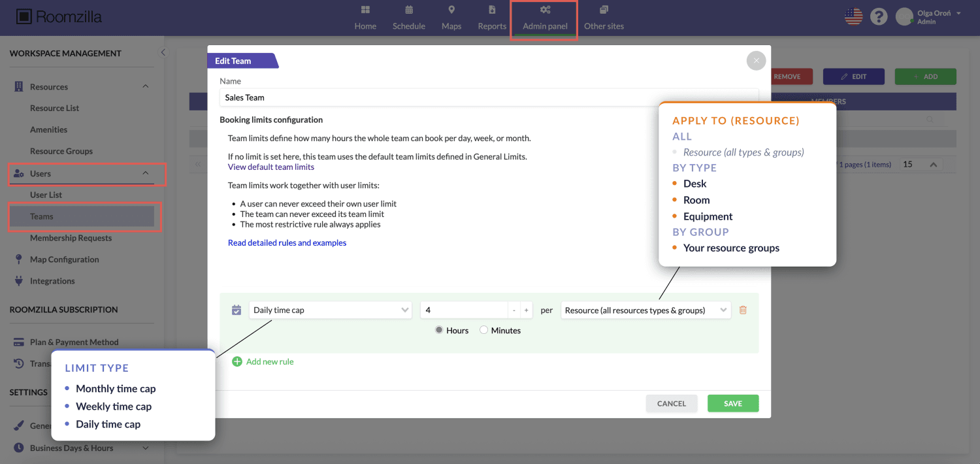Collapse the sidebar with the arrow icon
The width and height of the screenshot is (980, 464).
(x=163, y=52)
